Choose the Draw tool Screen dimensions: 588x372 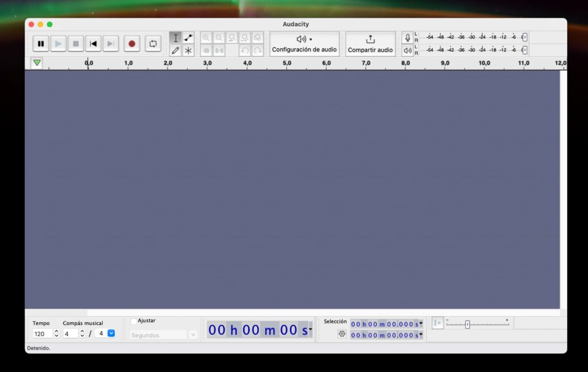(176, 51)
